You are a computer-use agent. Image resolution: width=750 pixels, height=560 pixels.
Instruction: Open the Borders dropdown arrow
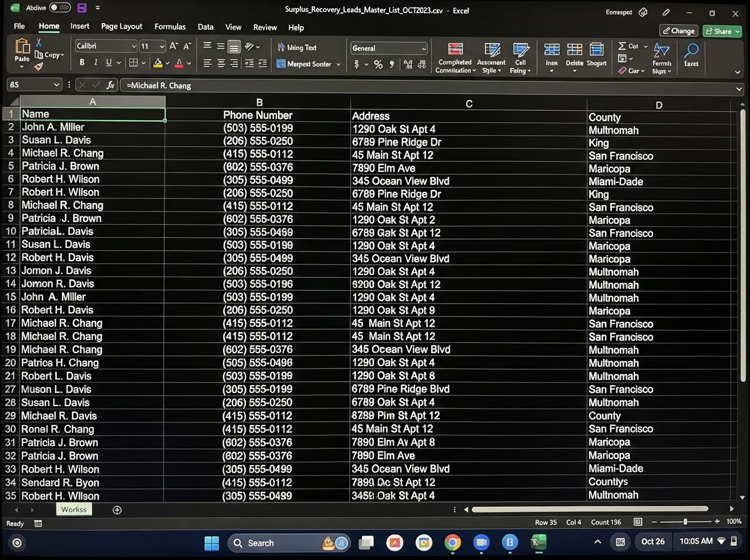click(143, 63)
